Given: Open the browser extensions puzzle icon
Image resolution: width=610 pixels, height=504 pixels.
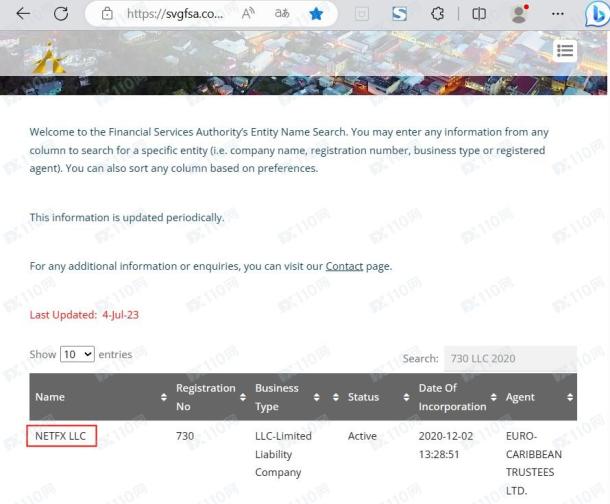Looking at the screenshot, I should click(437, 15).
